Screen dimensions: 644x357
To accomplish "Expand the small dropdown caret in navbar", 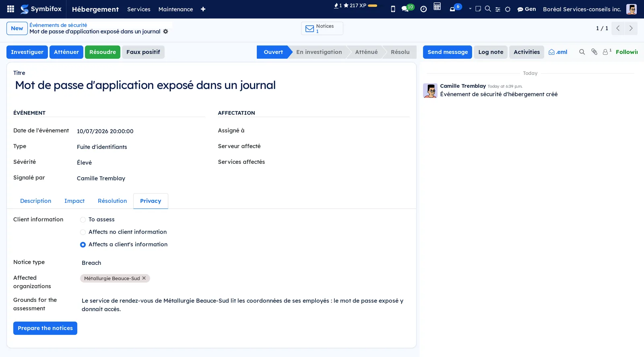I will point(470,8).
